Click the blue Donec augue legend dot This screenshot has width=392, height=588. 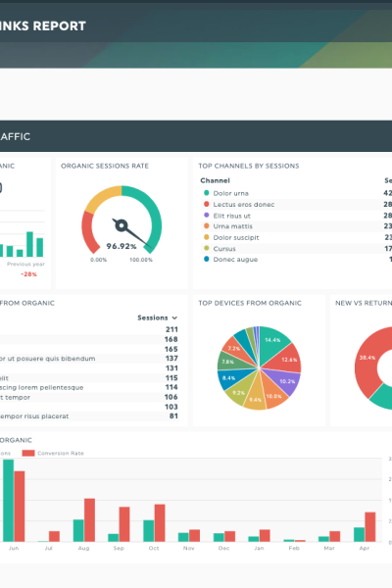[207, 259]
